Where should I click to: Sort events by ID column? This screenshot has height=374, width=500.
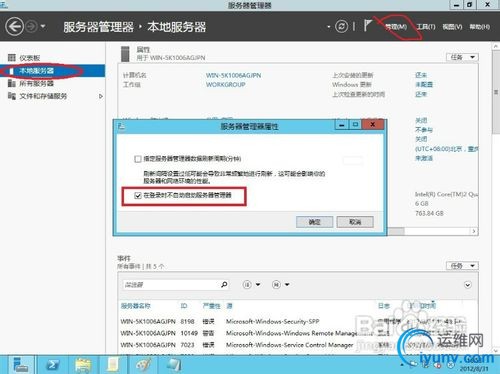coord(184,306)
